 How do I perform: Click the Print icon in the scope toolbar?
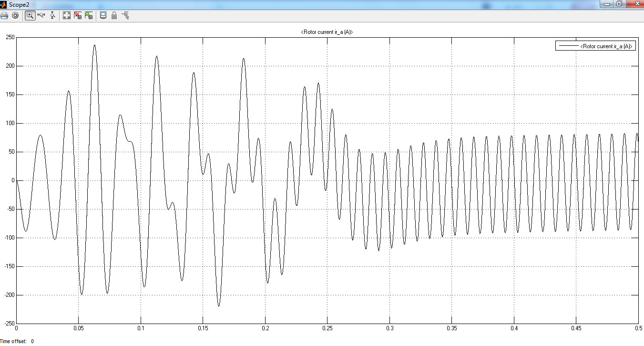4,15
